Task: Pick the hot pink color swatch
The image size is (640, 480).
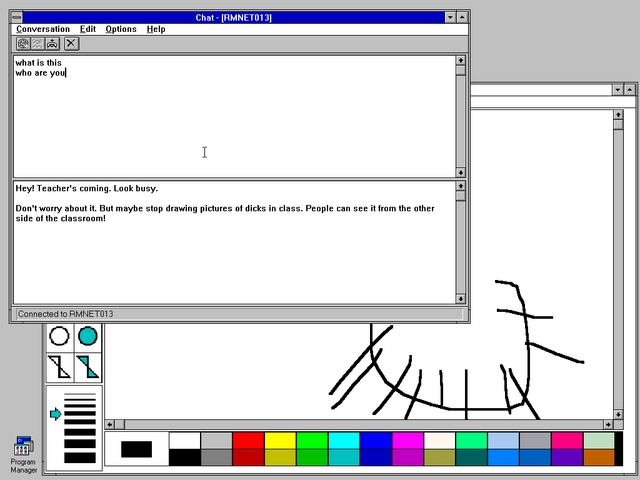Action: 567,441
